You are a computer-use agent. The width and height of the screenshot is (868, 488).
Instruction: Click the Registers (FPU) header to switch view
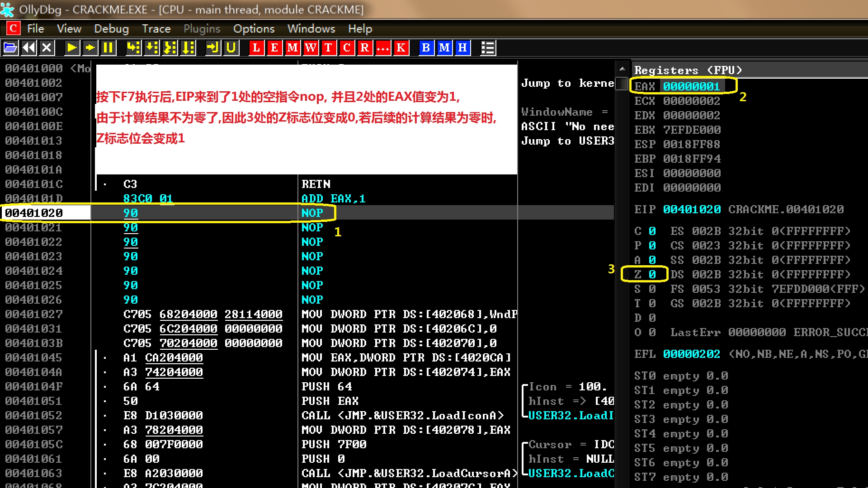687,70
